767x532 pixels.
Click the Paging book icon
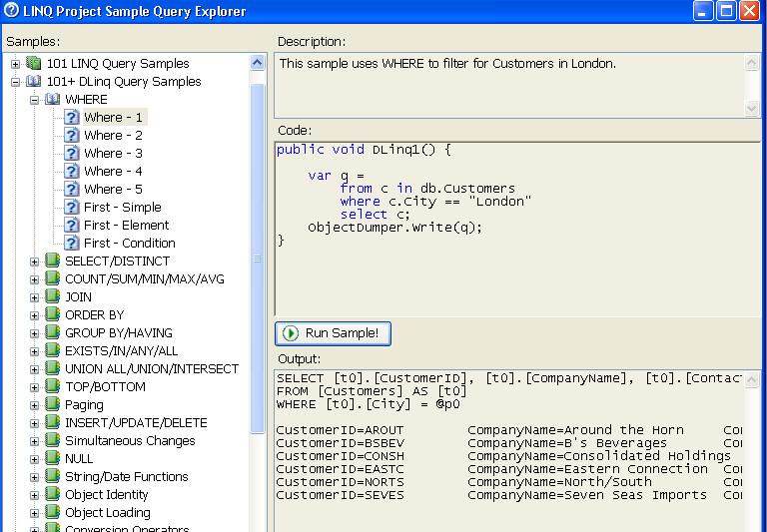[x=52, y=404]
